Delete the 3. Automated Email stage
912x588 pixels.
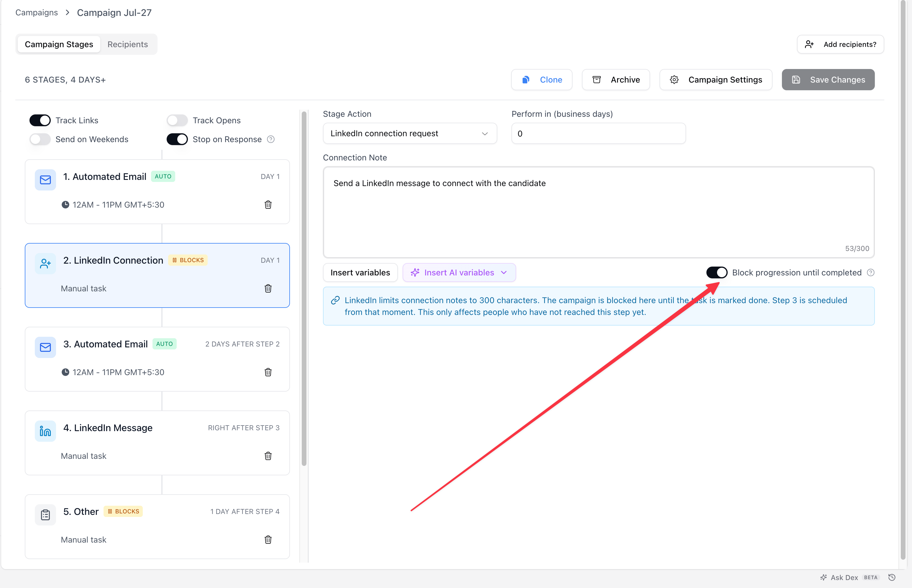[268, 372]
